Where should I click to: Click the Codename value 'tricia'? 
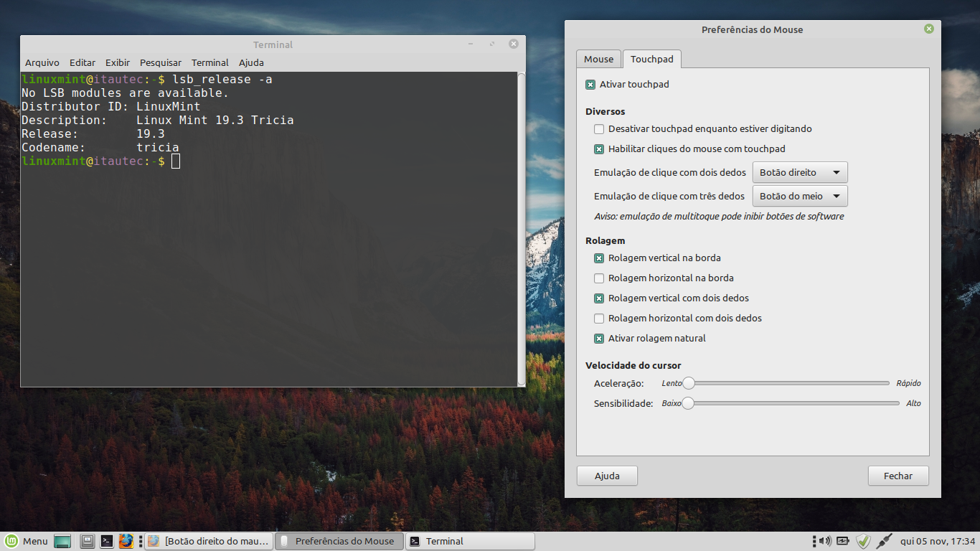click(158, 148)
